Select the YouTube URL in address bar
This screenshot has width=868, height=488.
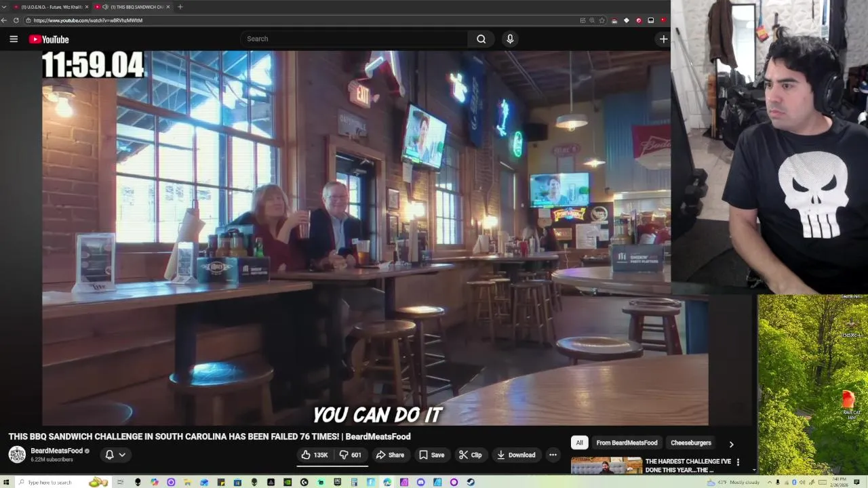88,20
